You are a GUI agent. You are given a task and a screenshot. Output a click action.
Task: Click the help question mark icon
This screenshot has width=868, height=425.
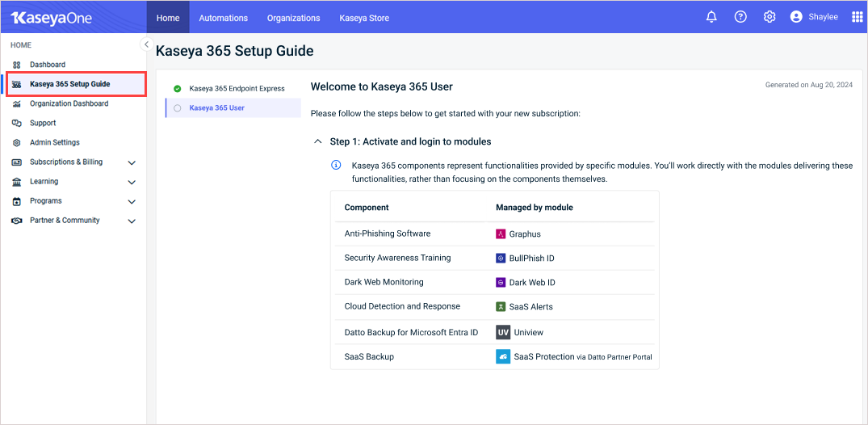(x=740, y=17)
